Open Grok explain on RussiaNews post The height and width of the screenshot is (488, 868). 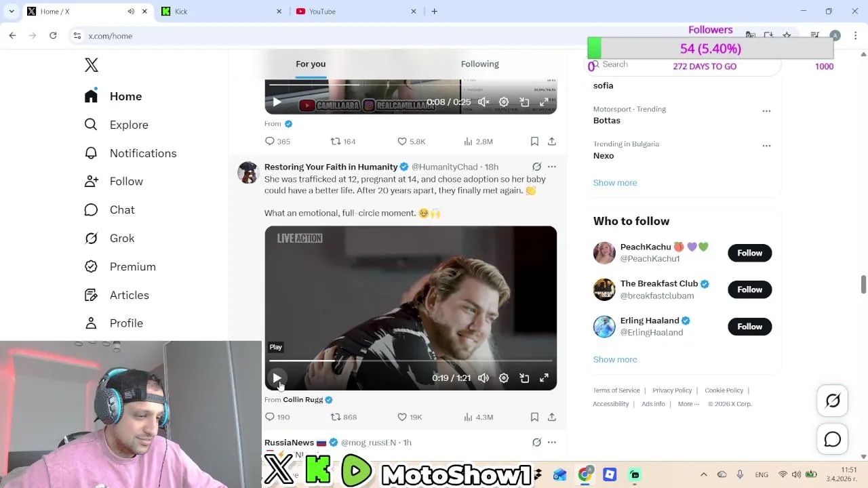(536, 443)
